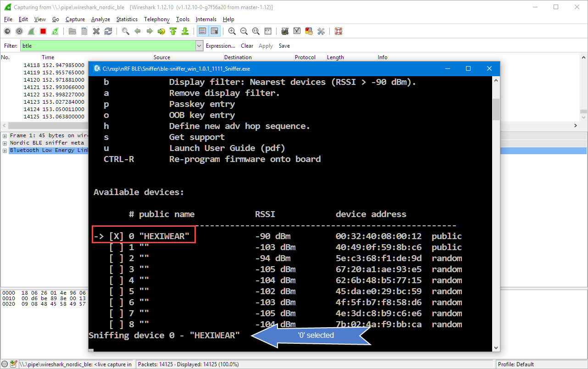Expand the Nordic BLE sniffer meta node
The width and height of the screenshot is (588, 369).
pos(5,143)
